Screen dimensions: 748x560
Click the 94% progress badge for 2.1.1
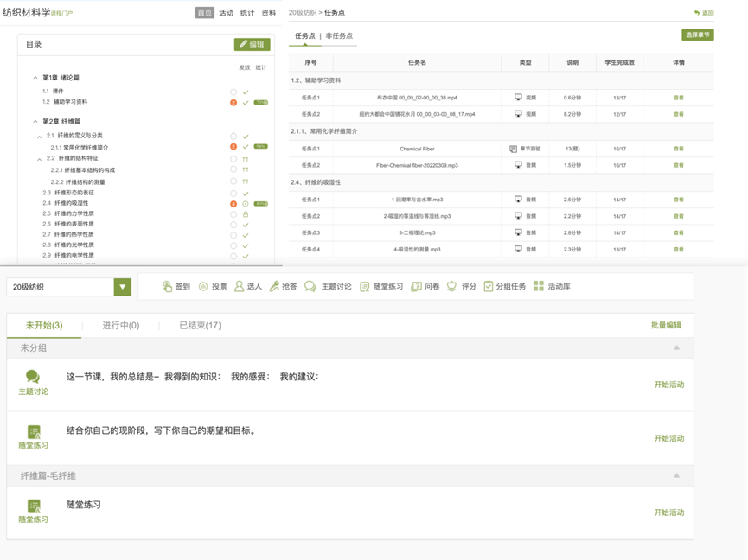(259, 147)
